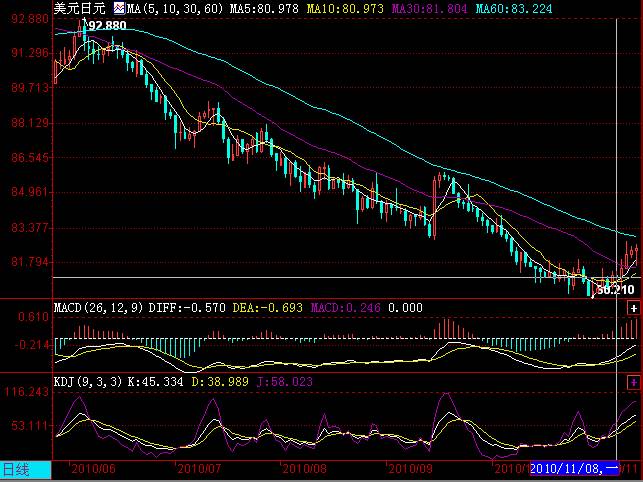
Task: Click the 2010/09 date axis label
Action: point(410,468)
